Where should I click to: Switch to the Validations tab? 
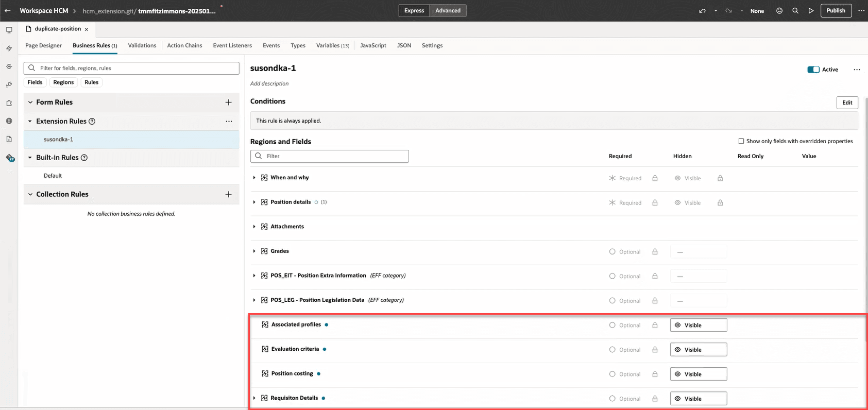142,46
